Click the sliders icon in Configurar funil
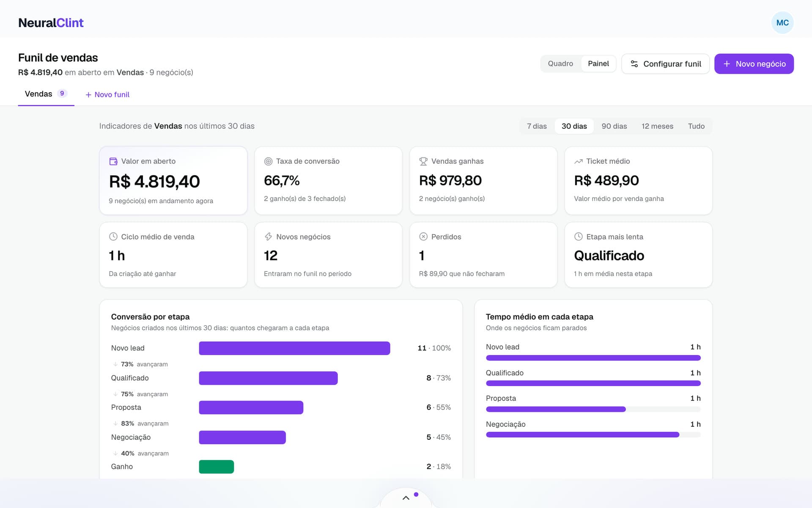This screenshot has height=508, width=812. point(634,64)
